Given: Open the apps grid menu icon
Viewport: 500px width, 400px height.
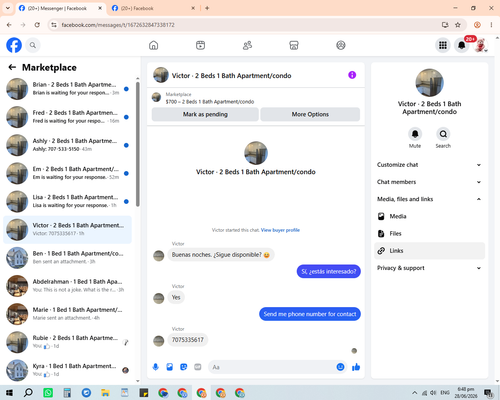Looking at the screenshot, I should click(443, 45).
